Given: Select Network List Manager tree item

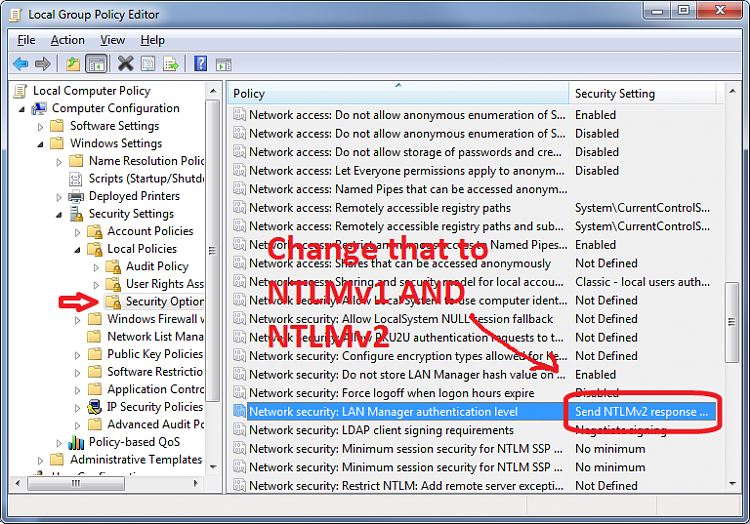Looking at the screenshot, I should click(x=155, y=337).
